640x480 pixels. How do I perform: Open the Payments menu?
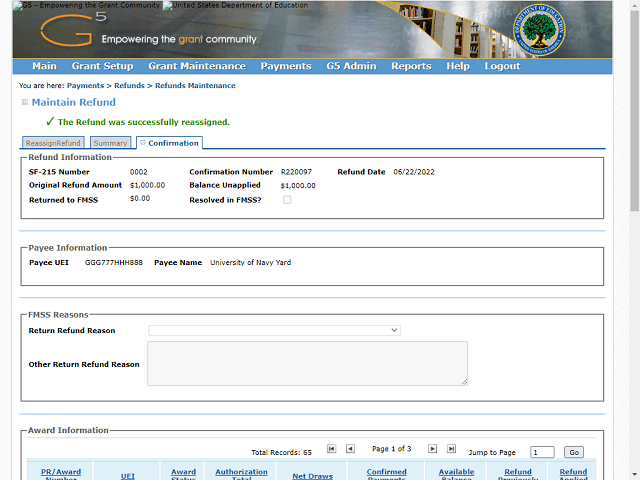click(x=285, y=66)
